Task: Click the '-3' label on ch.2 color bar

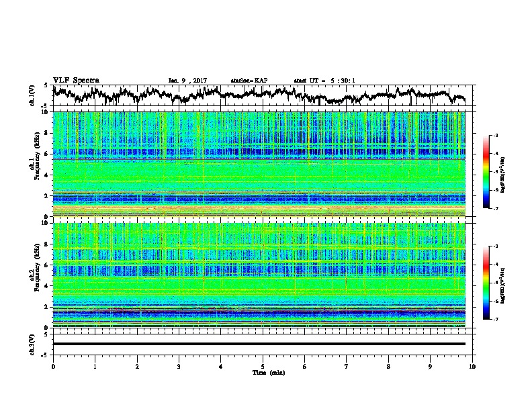Action: [495, 246]
